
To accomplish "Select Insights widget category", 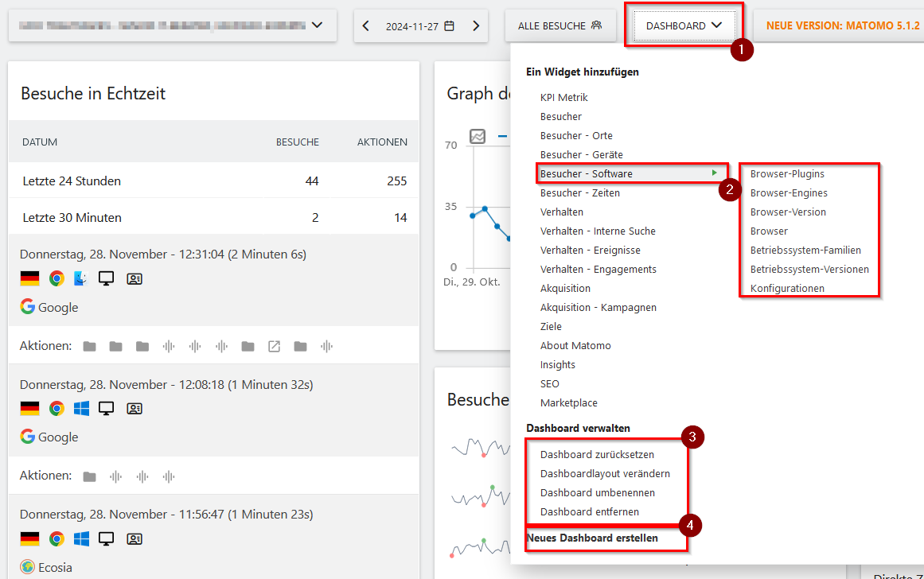I will click(557, 364).
